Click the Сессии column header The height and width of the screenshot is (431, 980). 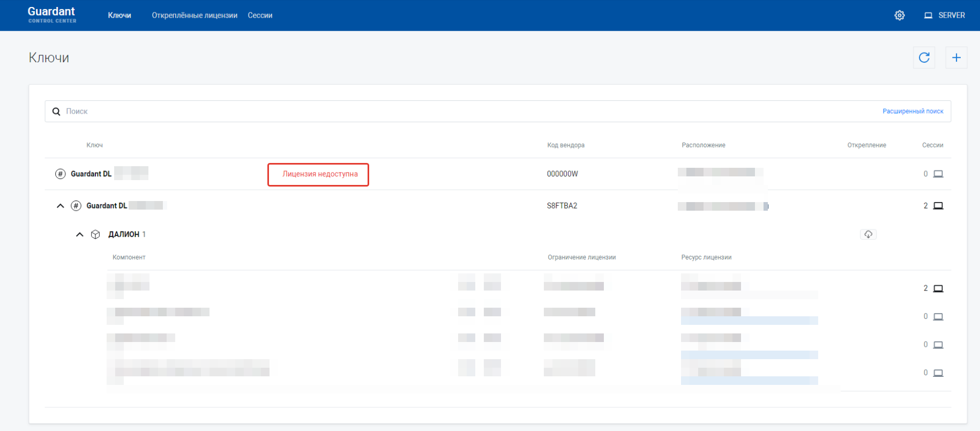(x=932, y=145)
